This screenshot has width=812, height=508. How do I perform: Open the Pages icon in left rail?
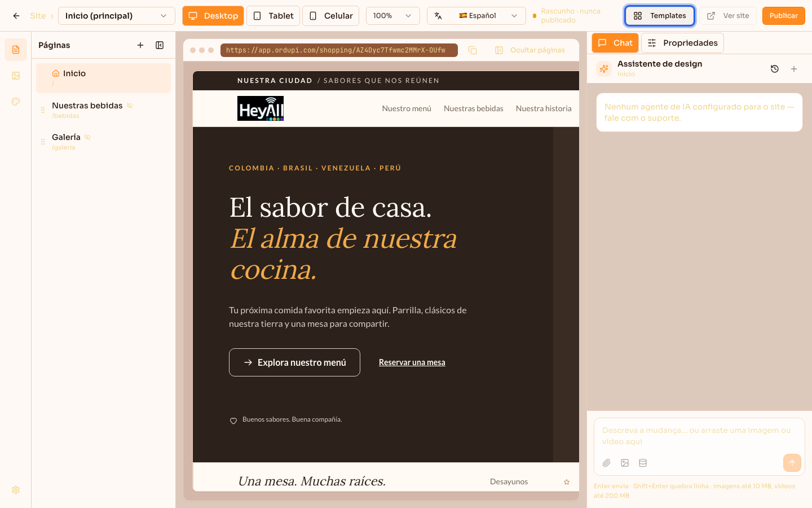pyautogui.click(x=16, y=50)
